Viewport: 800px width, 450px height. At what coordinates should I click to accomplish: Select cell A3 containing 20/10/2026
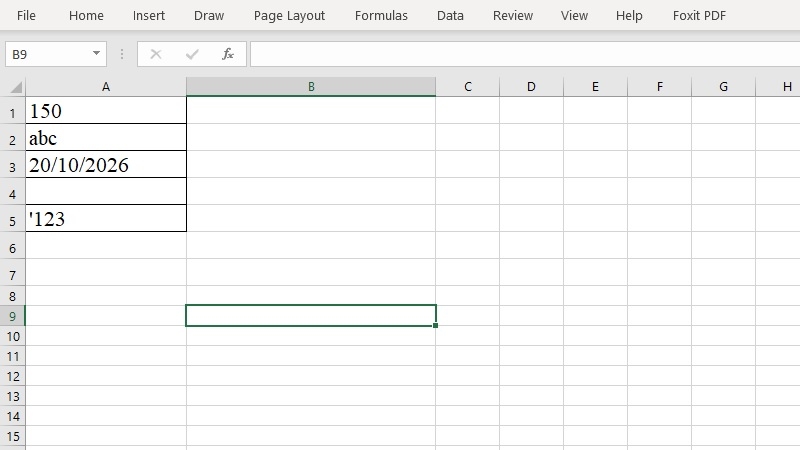point(106,164)
